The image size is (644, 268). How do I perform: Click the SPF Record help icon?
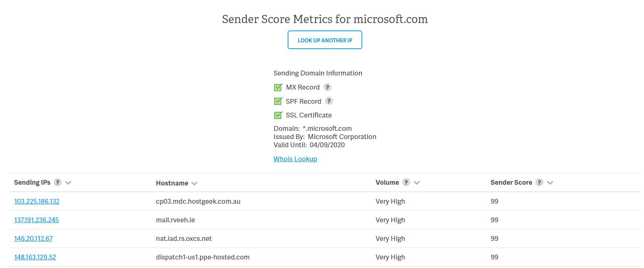(329, 101)
